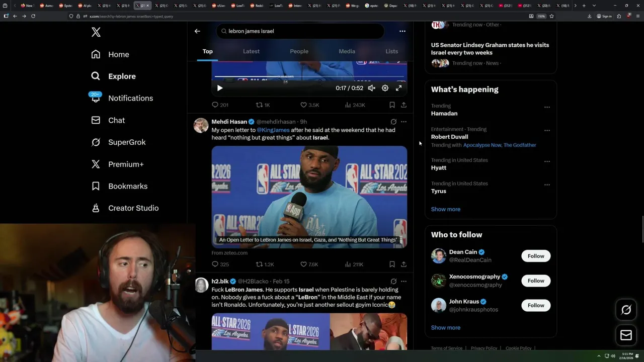Open more options on Mehdi Hasan's post

click(x=404, y=122)
